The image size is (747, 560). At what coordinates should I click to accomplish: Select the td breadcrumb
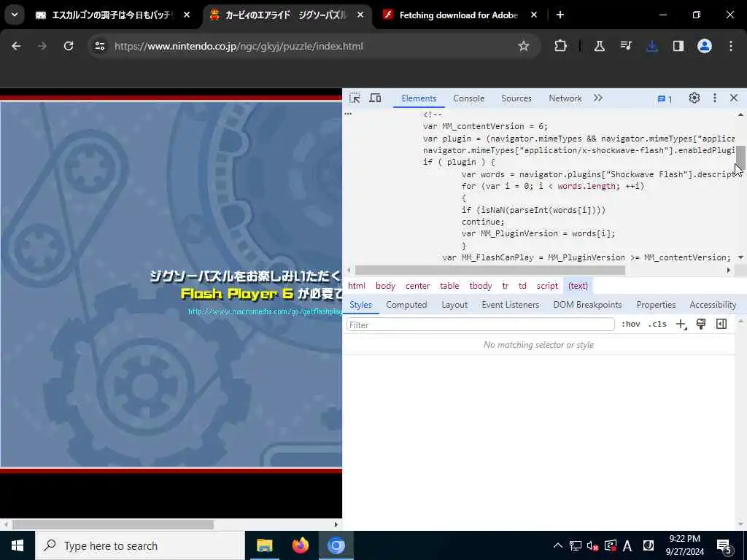[522, 286]
